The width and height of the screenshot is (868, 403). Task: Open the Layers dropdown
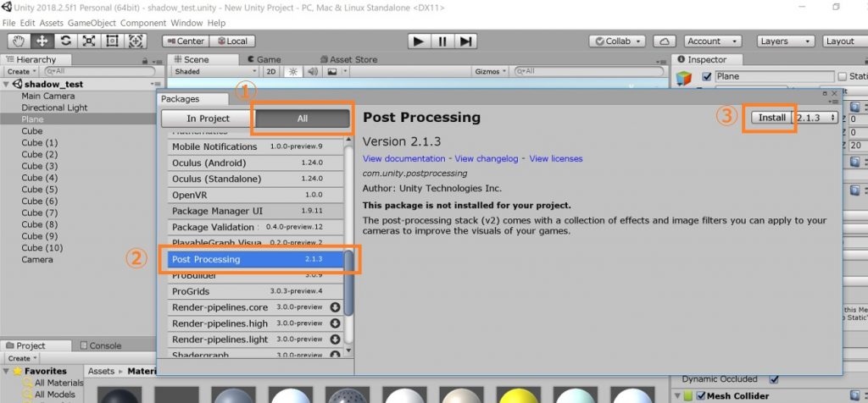coord(786,41)
